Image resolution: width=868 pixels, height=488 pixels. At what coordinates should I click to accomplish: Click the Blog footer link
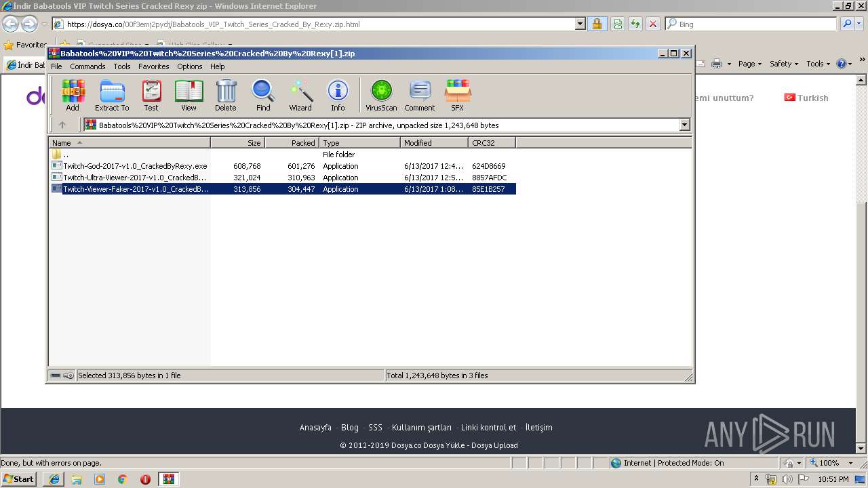coord(350,428)
